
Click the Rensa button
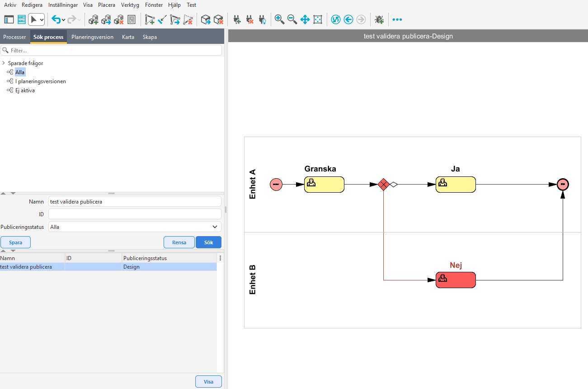pos(179,242)
